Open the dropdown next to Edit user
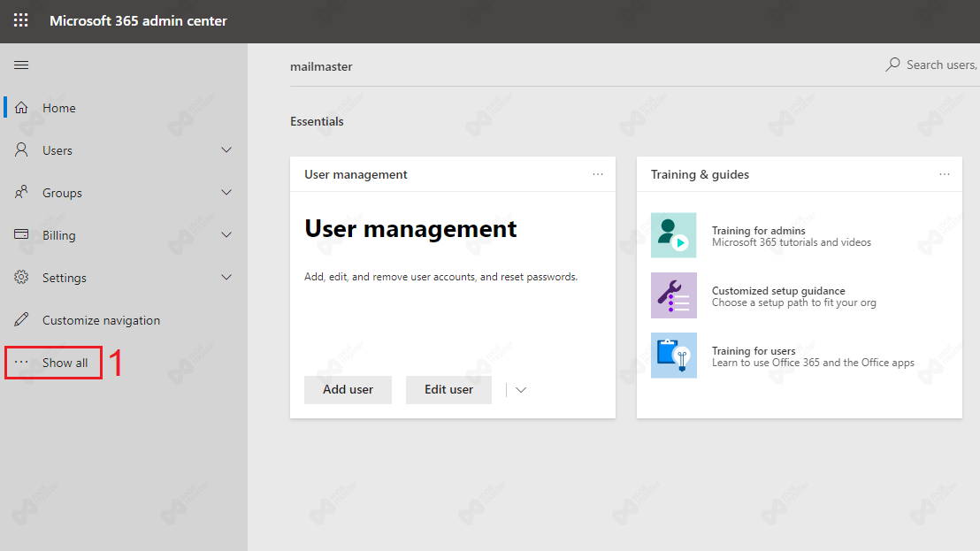980x551 pixels. [521, 390]
